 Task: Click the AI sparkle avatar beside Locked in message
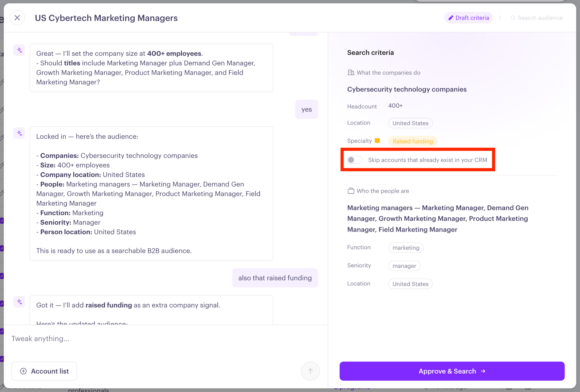click(x=19, y=133)
